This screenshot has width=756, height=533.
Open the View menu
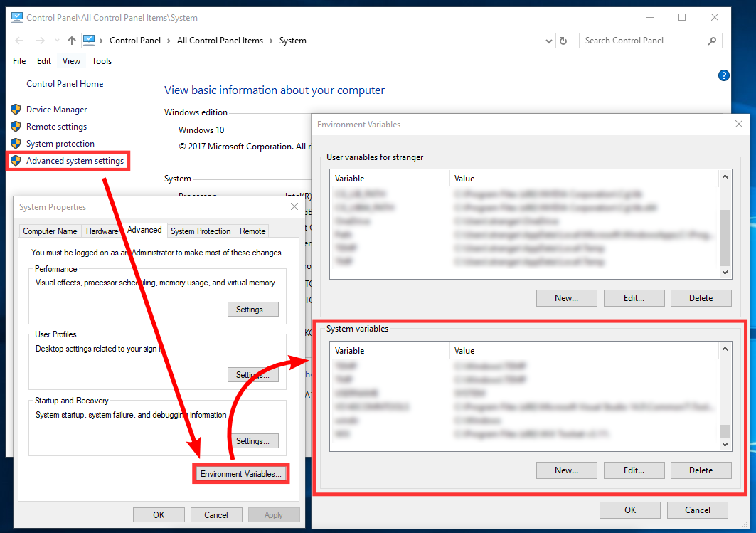pyautogui.click(x=71, y=60)
